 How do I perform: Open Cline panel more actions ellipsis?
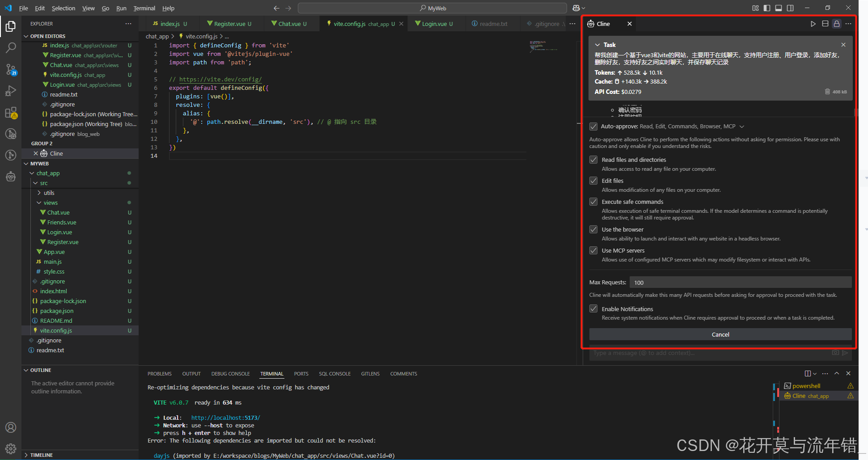848,24
